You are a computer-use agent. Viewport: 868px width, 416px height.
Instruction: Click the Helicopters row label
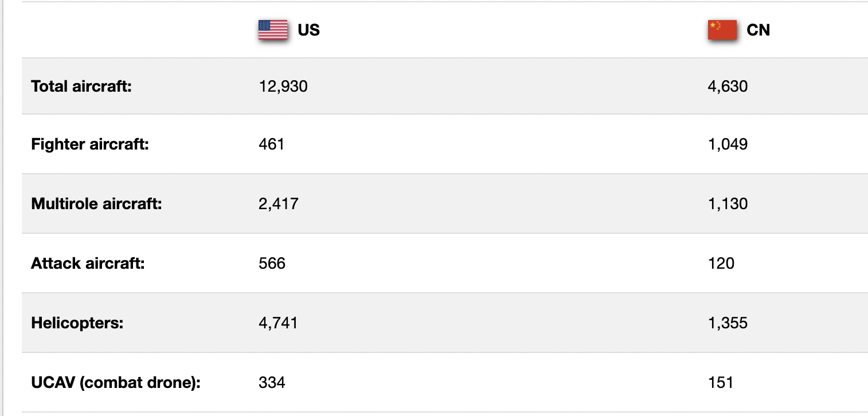tap(77, 323)
